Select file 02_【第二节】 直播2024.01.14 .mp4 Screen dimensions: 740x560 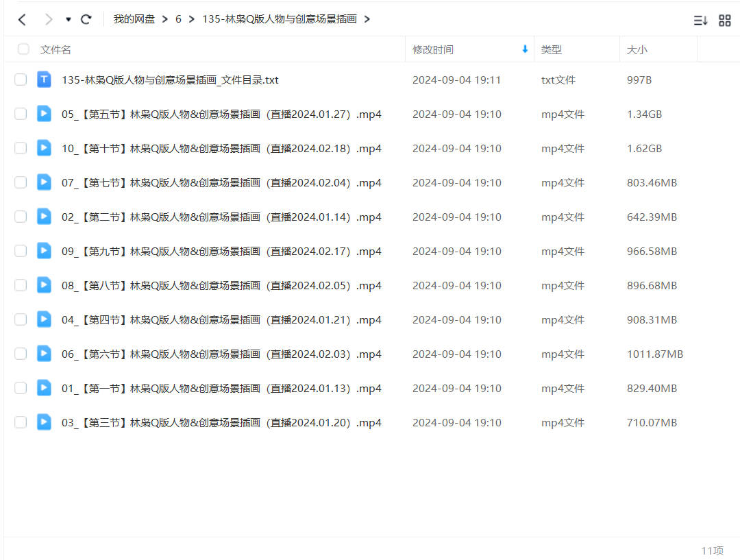(x=221, y=217)
